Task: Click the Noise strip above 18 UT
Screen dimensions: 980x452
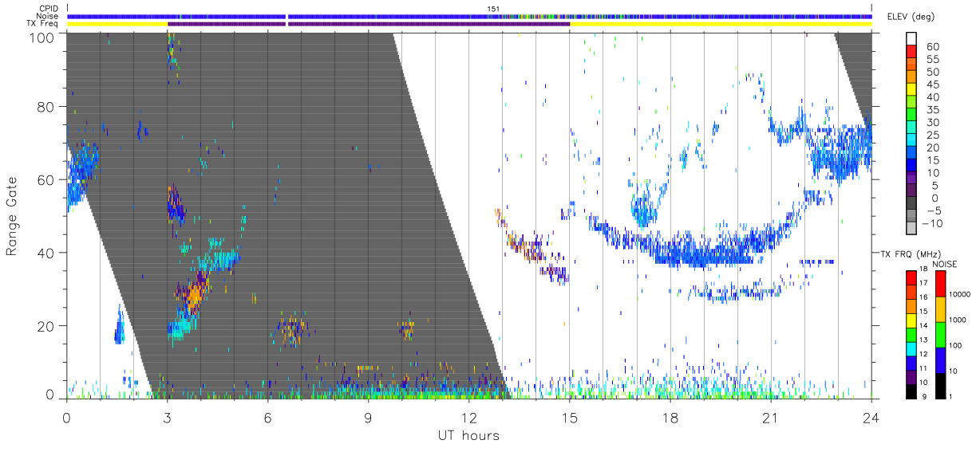Action: pos(670,16)
